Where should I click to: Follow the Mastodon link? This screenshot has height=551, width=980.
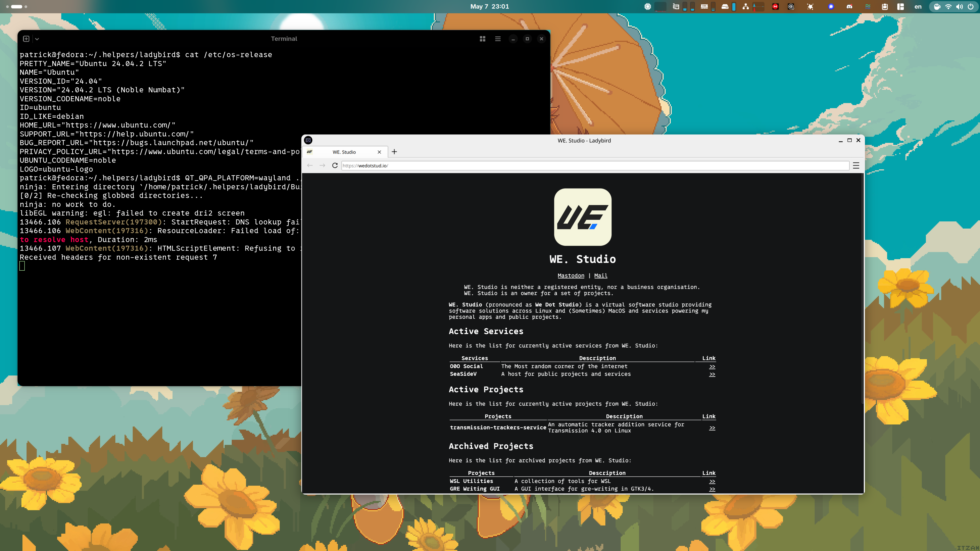point(571,276)
